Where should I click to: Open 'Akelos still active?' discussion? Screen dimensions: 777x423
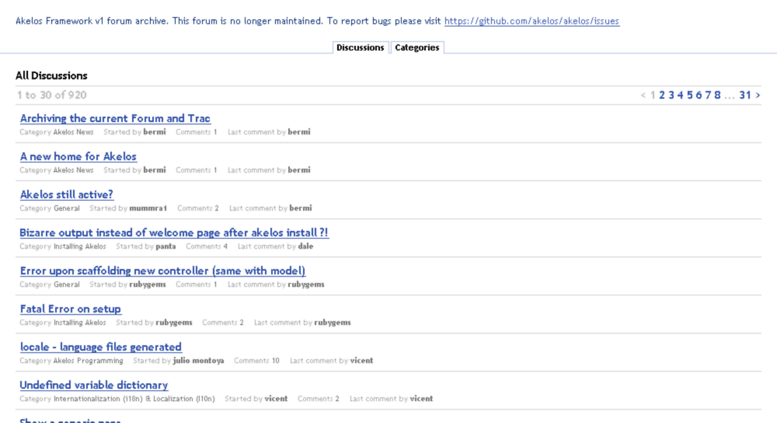point(66,195)
